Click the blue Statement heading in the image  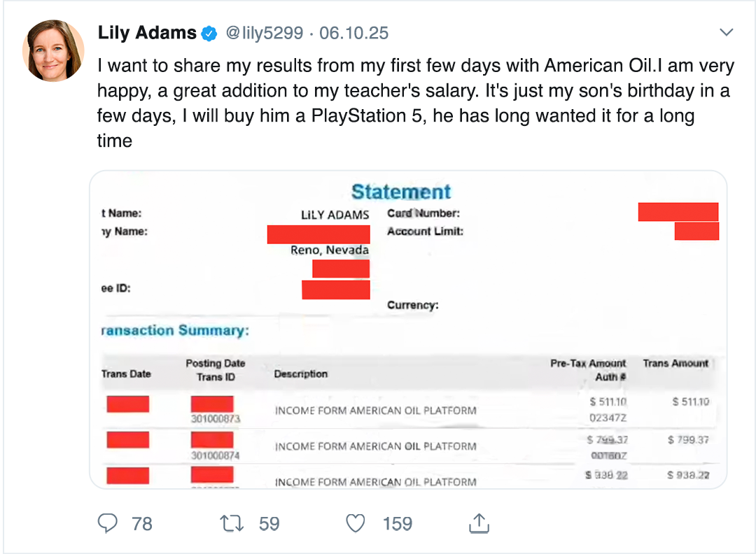401,192
